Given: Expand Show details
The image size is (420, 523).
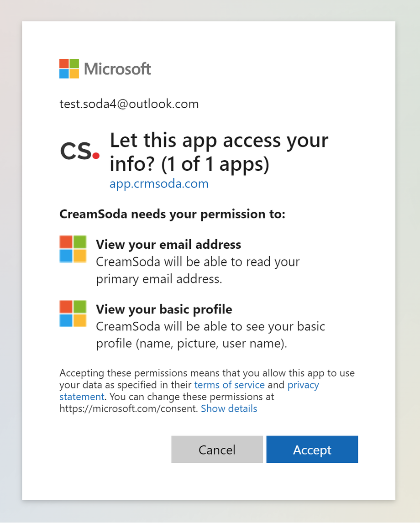Looking at the screenshot, I should click(x=229, y=408).
